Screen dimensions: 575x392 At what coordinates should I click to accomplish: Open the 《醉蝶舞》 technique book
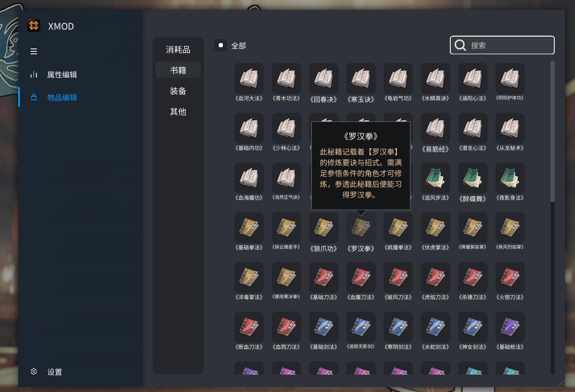click(473, 177)
